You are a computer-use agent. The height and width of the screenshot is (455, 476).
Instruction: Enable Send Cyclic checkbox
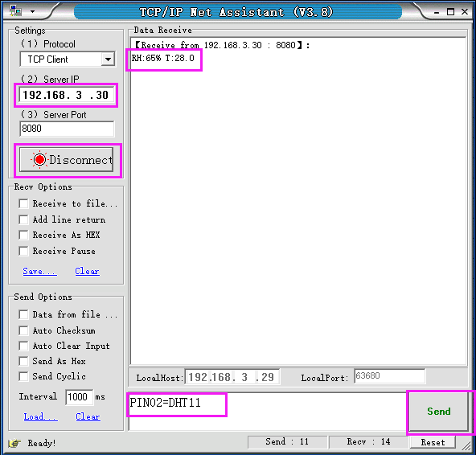point(23,376)
